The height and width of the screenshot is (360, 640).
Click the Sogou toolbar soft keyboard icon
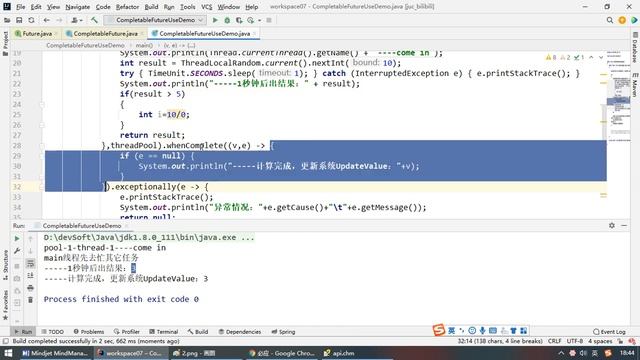493,331
